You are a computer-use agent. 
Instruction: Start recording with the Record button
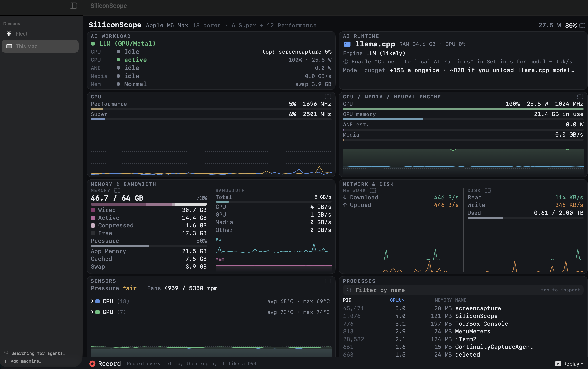coord(105,364)
